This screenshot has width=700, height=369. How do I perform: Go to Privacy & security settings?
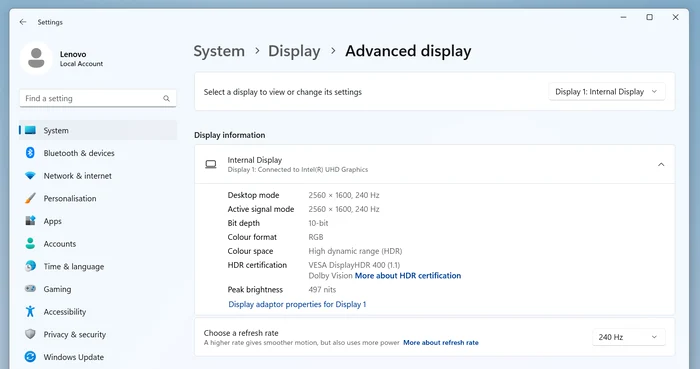tap(98, 334)
